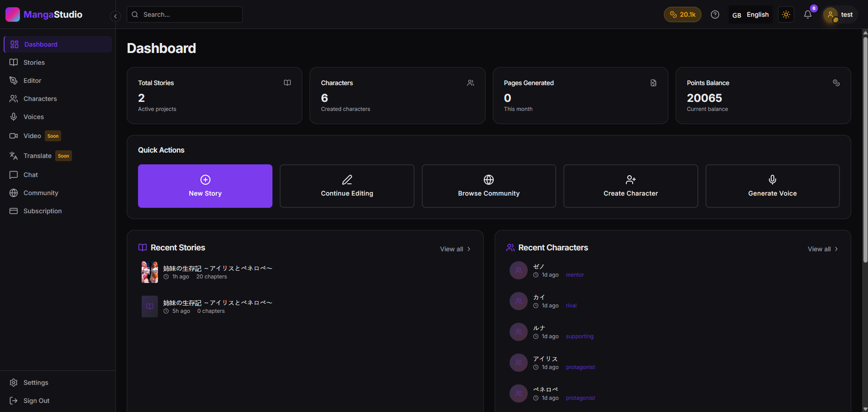Open Translate in the sidebar
Image resolution: width=868 pixels, height=412 pixels.
[58, 156]
